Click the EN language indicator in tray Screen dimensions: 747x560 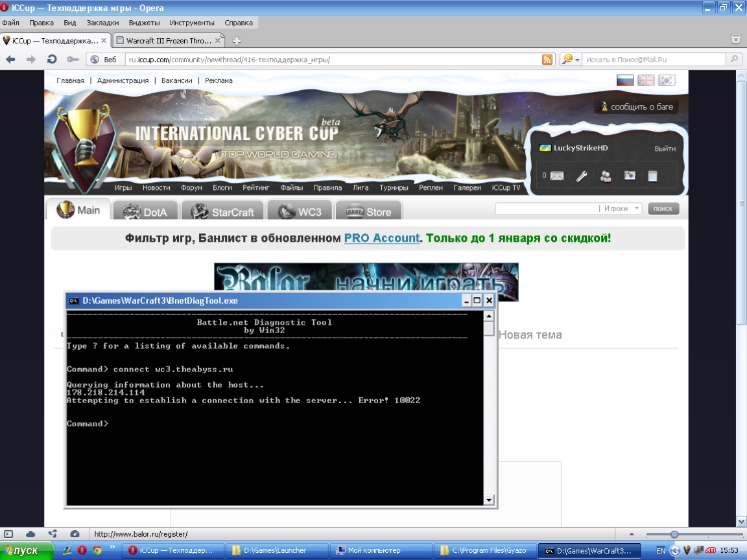[x=661, y=550]
